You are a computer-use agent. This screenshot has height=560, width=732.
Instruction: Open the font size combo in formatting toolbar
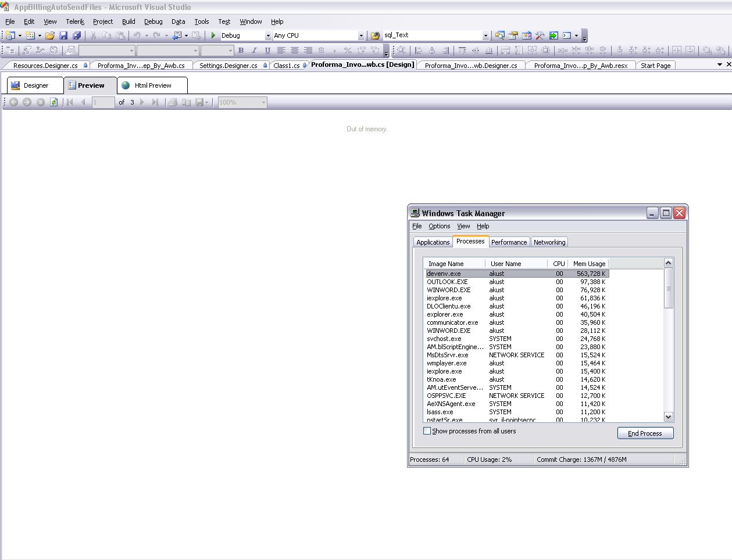(217, 51)
